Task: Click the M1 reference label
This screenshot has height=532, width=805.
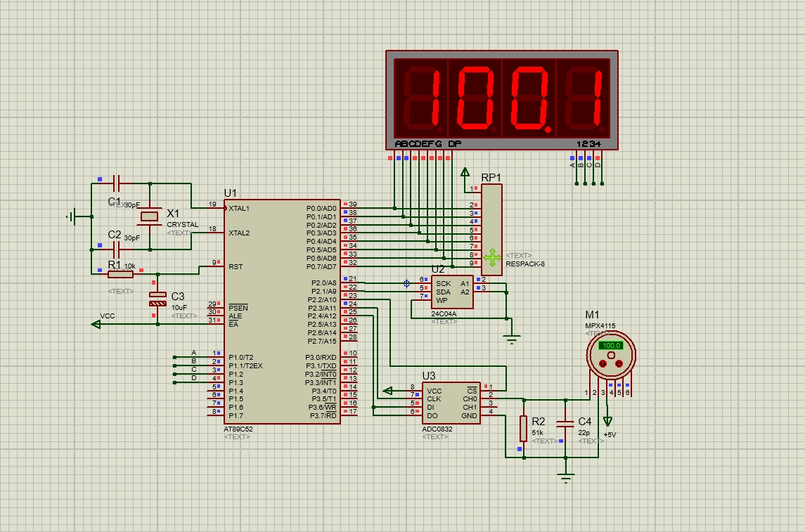Action: click(x=592, y=314)
